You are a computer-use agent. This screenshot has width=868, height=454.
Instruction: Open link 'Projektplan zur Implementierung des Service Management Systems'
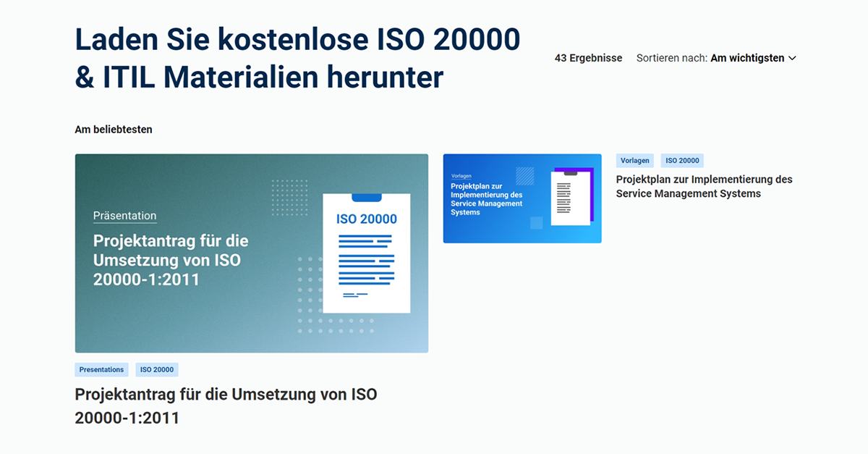click(705, 186)
